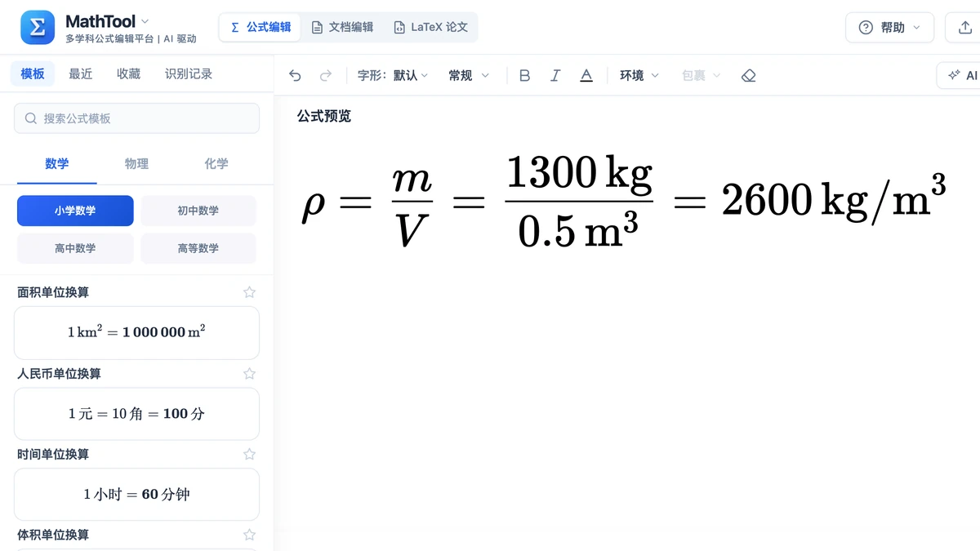Select the 最近 sidebar tab
980x551 pixels.
point(81,73)
